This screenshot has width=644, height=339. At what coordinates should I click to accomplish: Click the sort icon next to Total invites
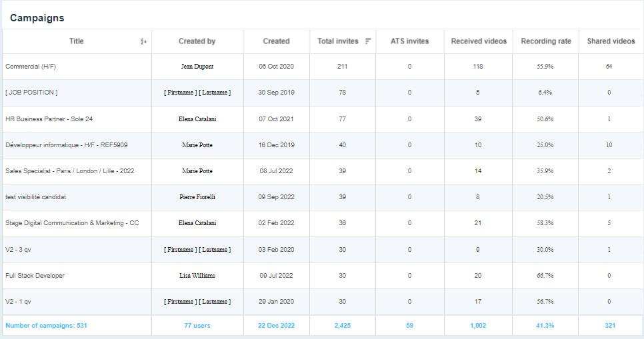[x=368, y=41]
